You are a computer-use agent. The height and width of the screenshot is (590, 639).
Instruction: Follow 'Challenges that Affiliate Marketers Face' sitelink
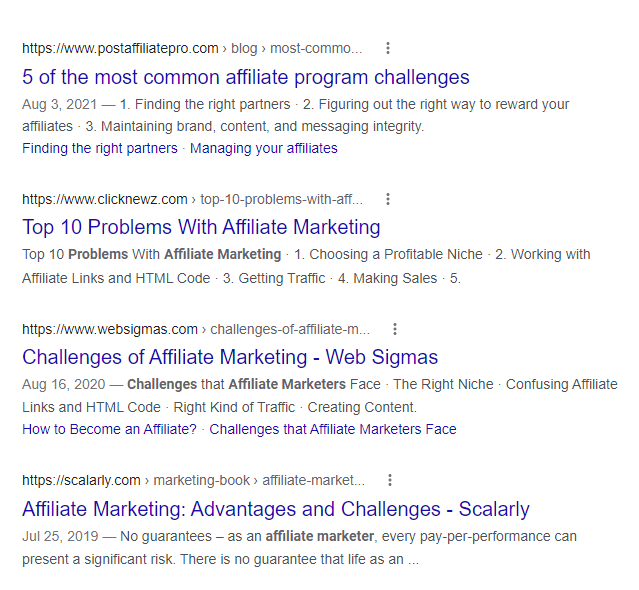click(x=333, y=429)
